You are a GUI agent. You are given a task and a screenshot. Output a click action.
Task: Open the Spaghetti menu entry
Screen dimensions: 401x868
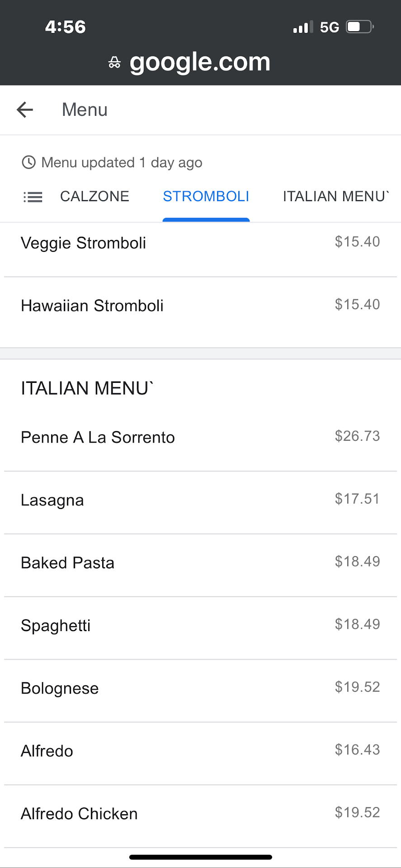click(x=56, y=626)
